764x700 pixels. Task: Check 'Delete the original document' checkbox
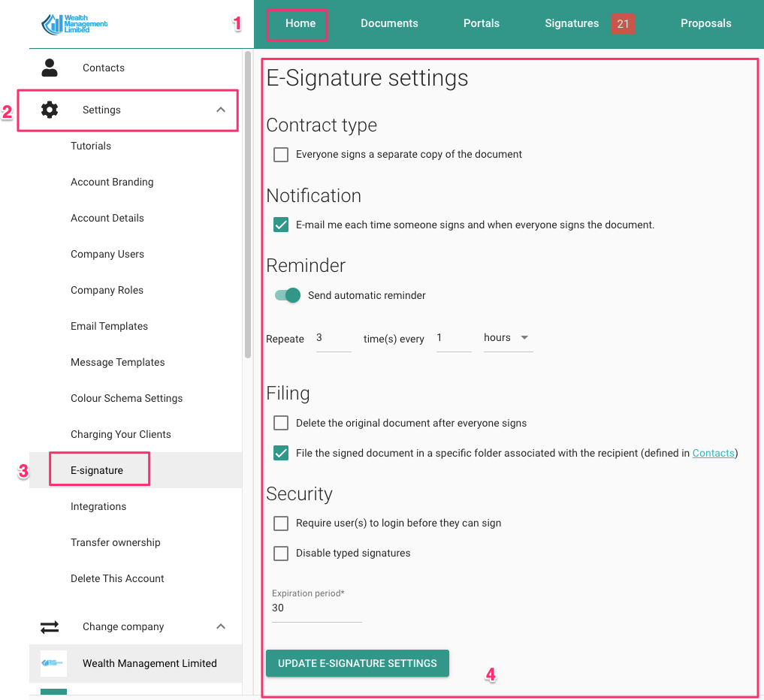pos(281,423)
